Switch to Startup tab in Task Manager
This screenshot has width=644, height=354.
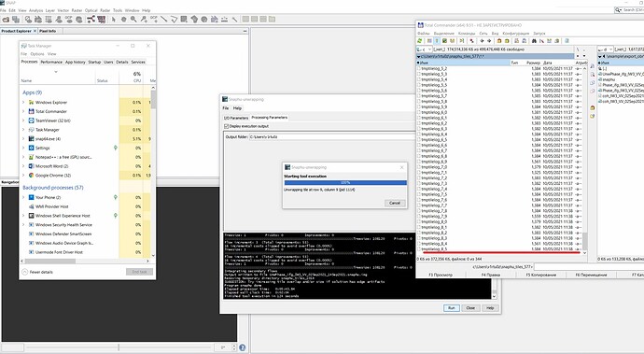coord(94,62)
